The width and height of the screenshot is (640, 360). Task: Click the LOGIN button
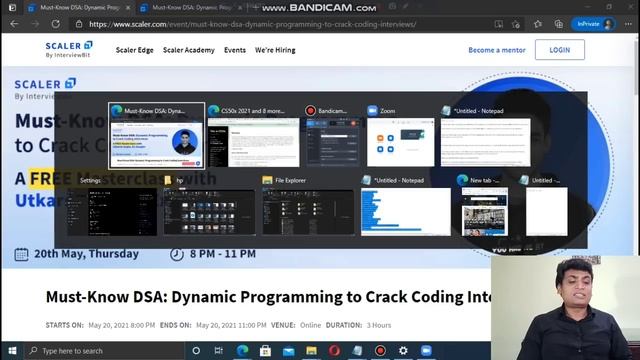point(560,49)
